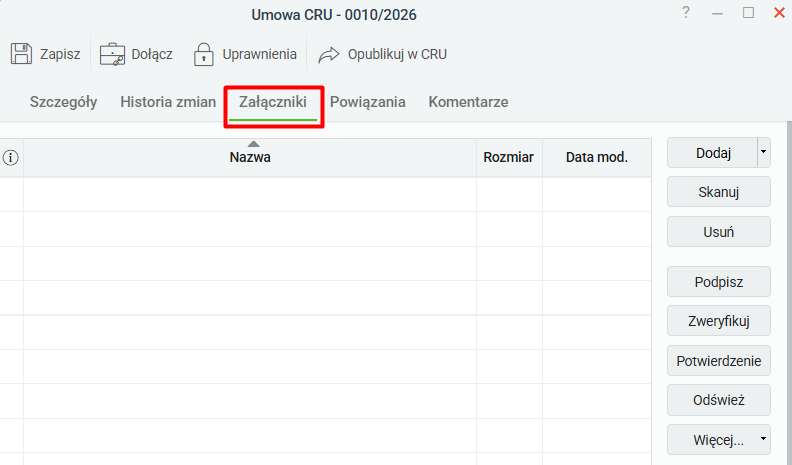This screenshot has width=792, height=465.
Task: Click the Opublikuj w CRU arrow icon
Action: pyautogui.click(x=329, y=55)
